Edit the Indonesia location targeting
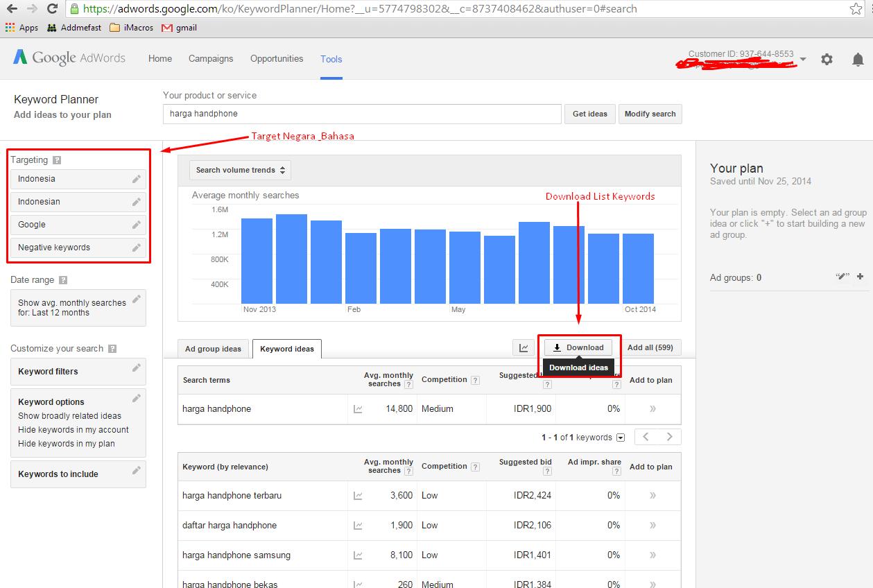This screenshot has height=588, width=873. click(x=137, y=179)
